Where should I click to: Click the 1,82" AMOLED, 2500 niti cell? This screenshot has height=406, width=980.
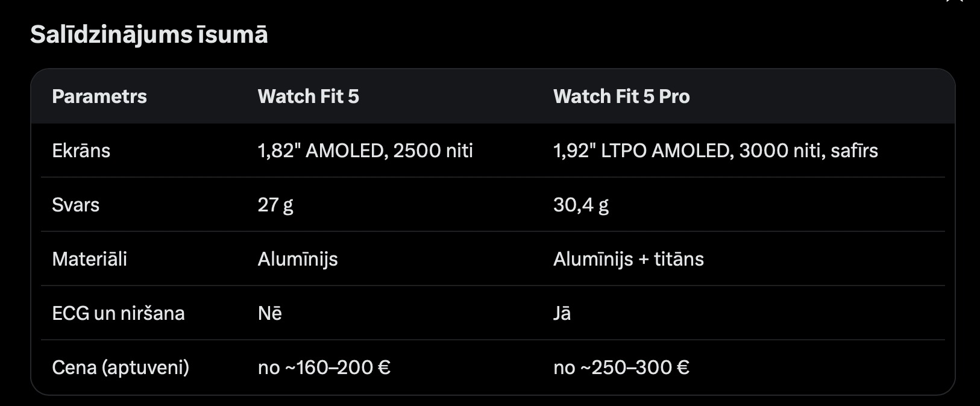[x=365, y=151]
